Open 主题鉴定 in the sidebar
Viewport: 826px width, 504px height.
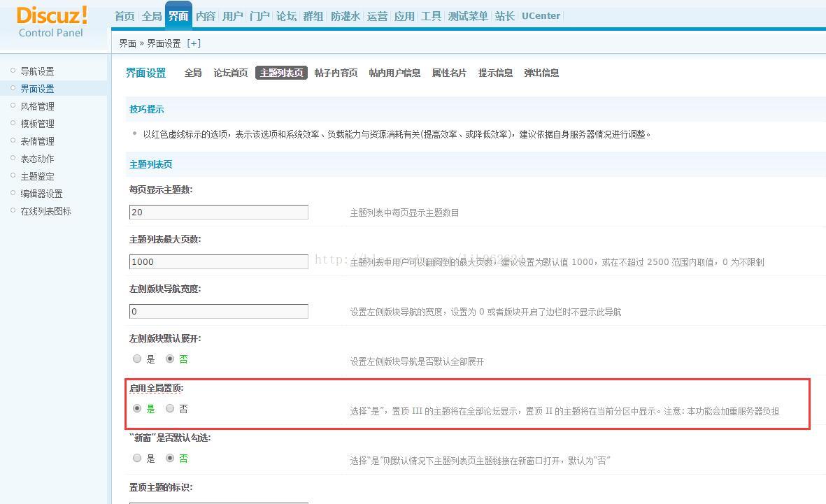37,176
